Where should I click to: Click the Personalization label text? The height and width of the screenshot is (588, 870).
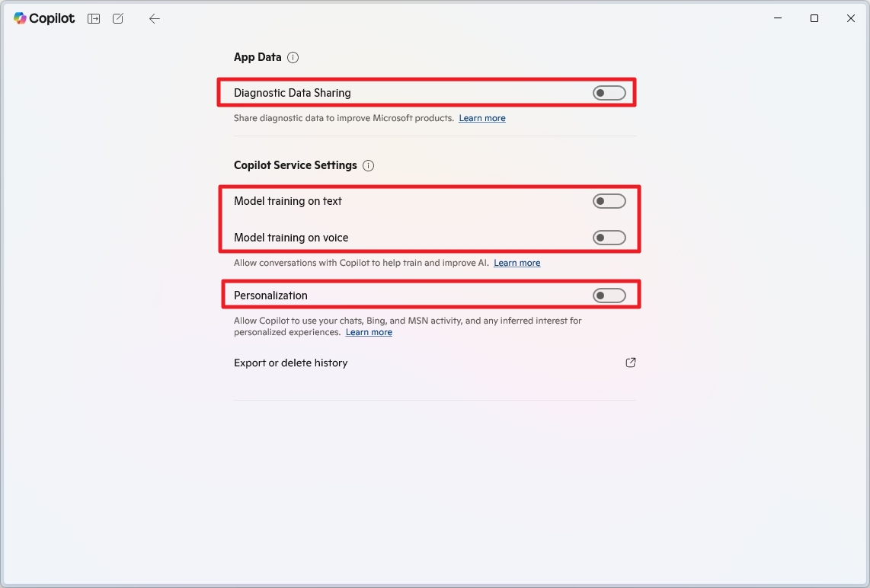click(x=270, y=295)
